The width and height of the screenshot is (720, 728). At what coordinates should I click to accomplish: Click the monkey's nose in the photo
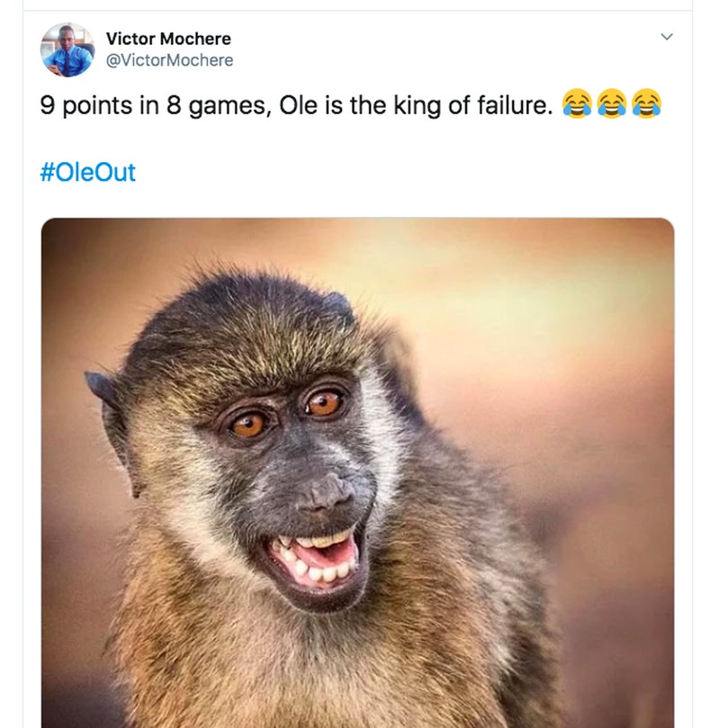click(x=328, y=493)
